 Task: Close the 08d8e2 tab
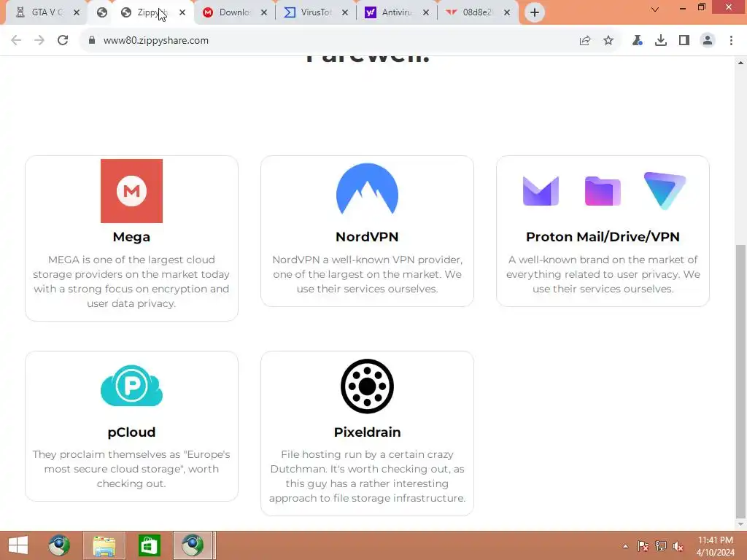pyautogui.click(x=507, y=12)
